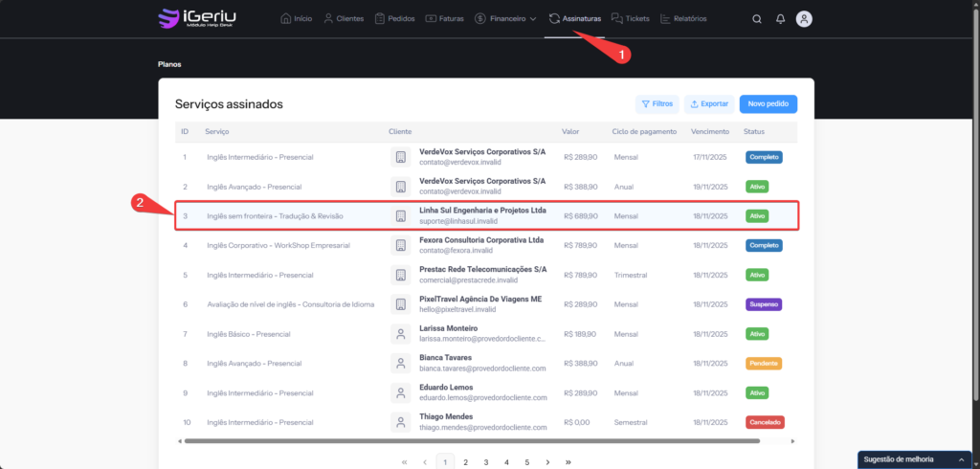Click the search magnifier icon in header

[x=757, y=19]
